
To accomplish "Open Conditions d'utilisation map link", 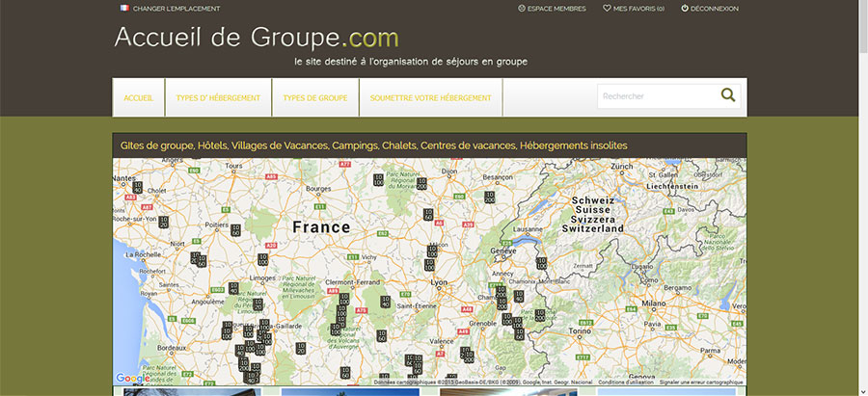I will [626, 383].
